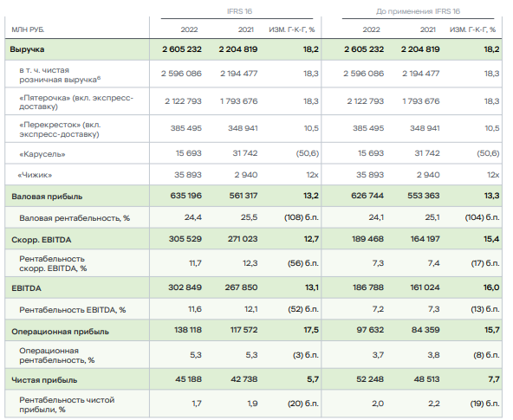Select the 45 188 net profit value
The height and width of the screenshot is (420, 513).
(188, 379)
